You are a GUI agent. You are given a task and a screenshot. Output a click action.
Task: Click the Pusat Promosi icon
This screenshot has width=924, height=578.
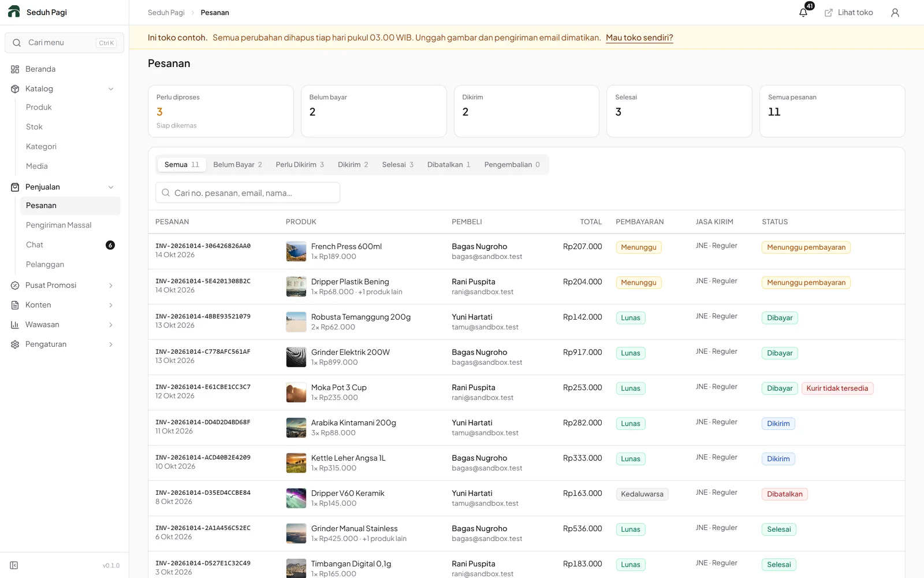pos(15,286)
